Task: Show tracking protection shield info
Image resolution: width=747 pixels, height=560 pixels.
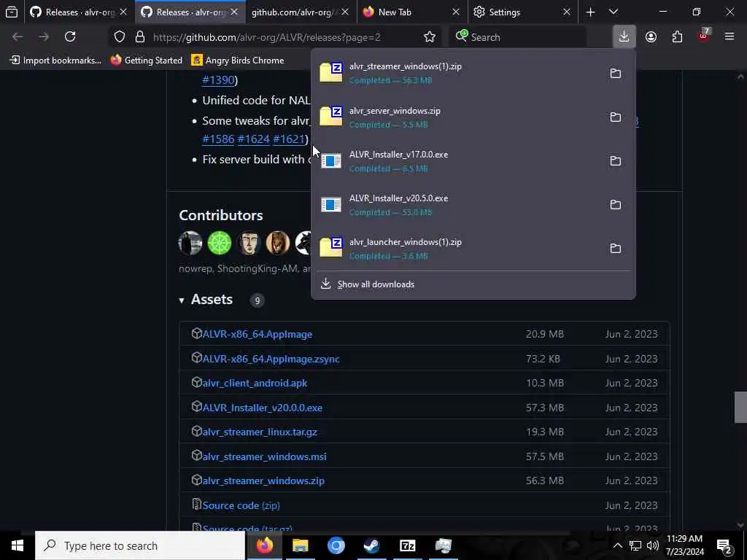Action: 120,36
